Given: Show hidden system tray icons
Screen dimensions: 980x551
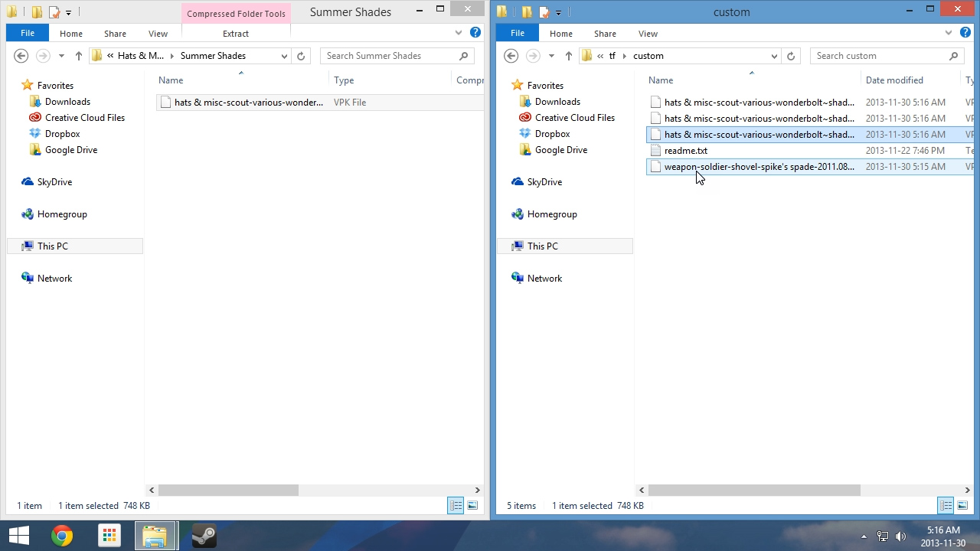Looking at the screenshot, I should click(864, 536).
